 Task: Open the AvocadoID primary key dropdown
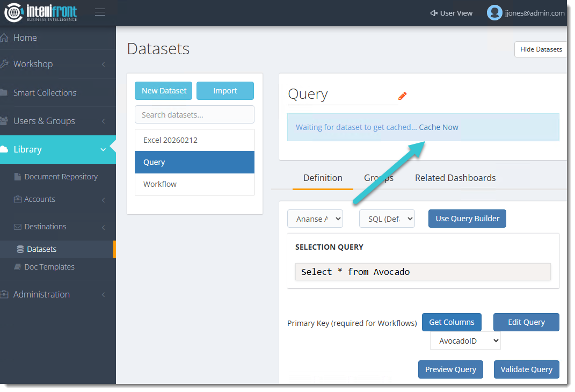tap(465, 341)
